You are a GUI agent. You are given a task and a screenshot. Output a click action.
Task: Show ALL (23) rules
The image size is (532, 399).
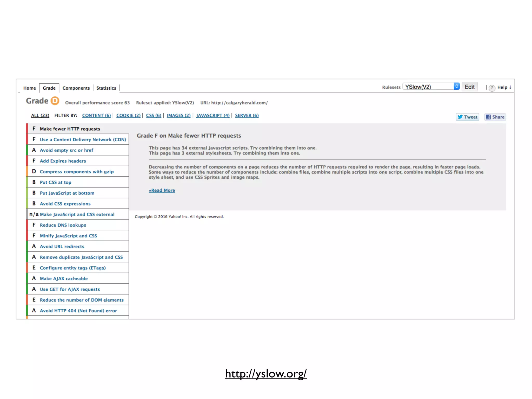[x=40, y=115]
